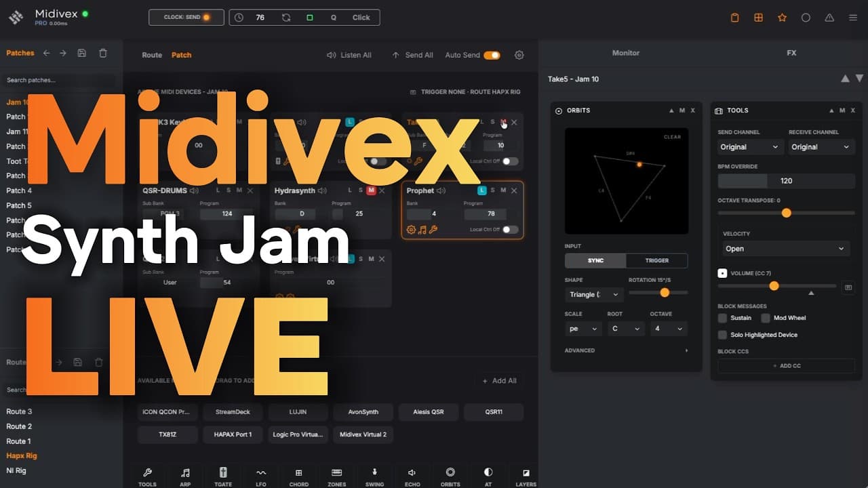The width and height of the screenshot is (868, 488).
Task: Click the speaker icon next to Prophet
Action: [441, 190]
